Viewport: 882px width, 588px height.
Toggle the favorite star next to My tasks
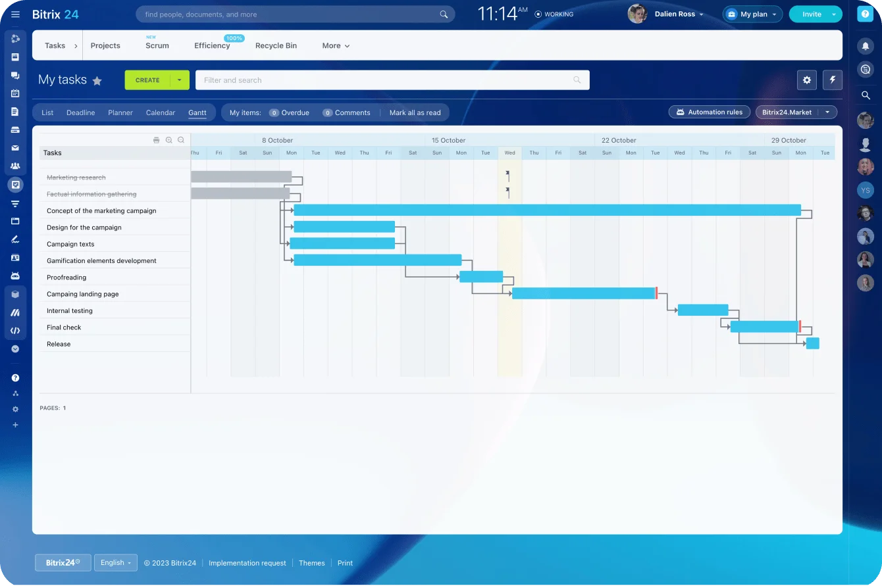click(x=97, y=80)
